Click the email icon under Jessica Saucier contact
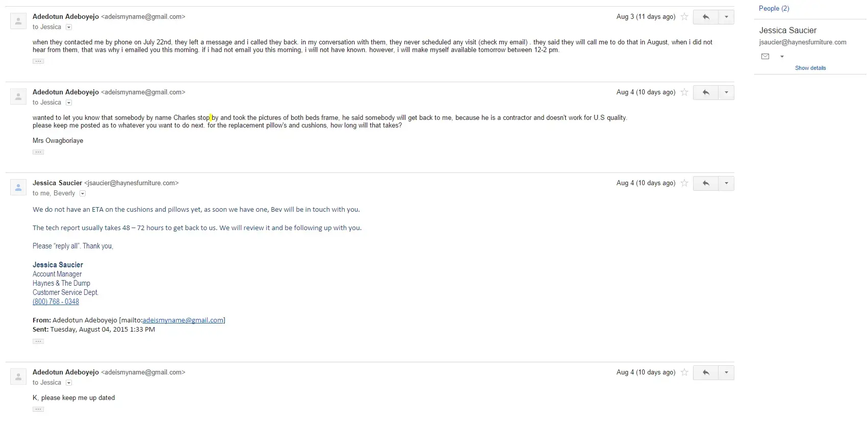The height and width of the screenshot is (425, 868). click(x=765, y=57)
